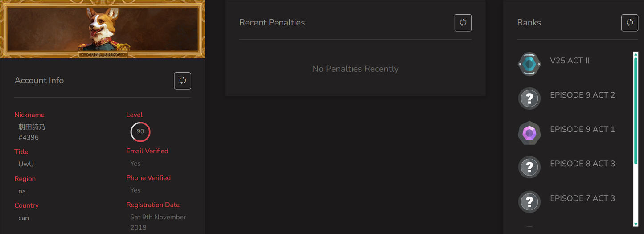
Task: Click the UwU title value
Action: tap(26, 164)
